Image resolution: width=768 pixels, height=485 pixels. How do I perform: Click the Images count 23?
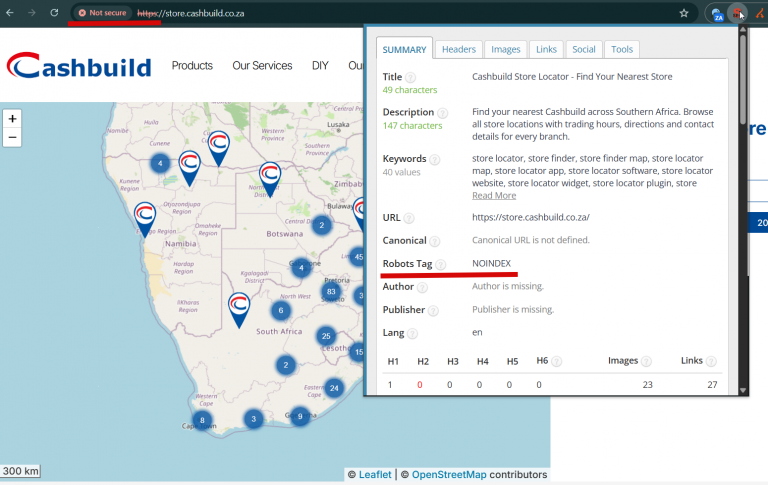click(648, 385)
